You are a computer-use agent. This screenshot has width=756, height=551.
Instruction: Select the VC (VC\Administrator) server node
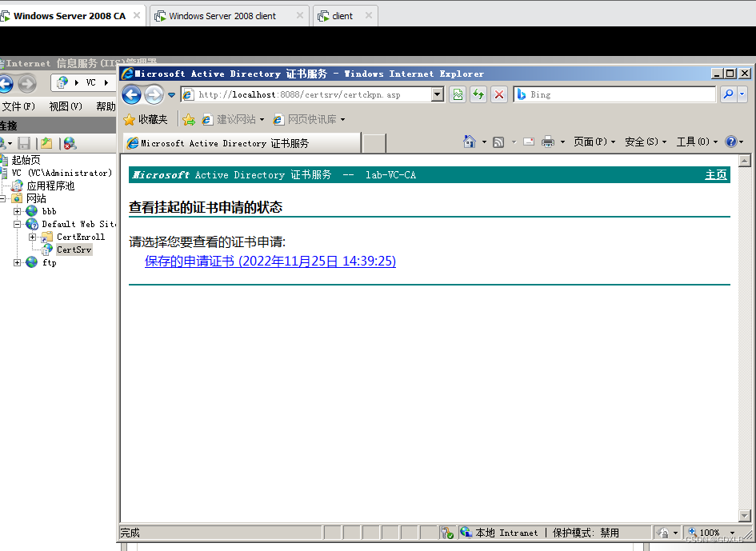pyautogui.click(x=62, y=173)
